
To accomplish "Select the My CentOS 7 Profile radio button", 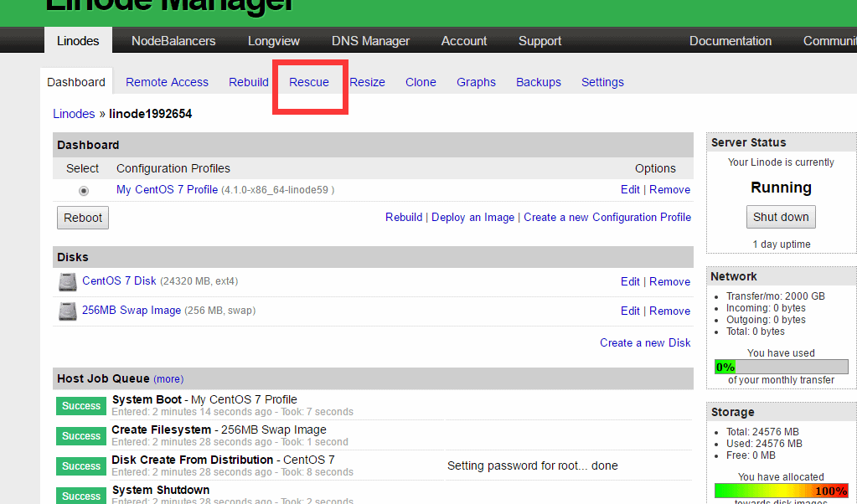I will (83, 191).
